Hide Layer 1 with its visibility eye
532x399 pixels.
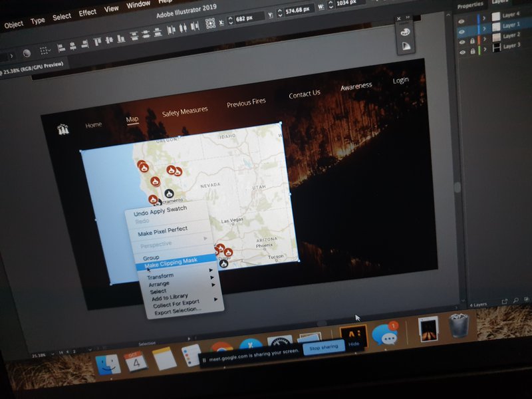point(462,30)
